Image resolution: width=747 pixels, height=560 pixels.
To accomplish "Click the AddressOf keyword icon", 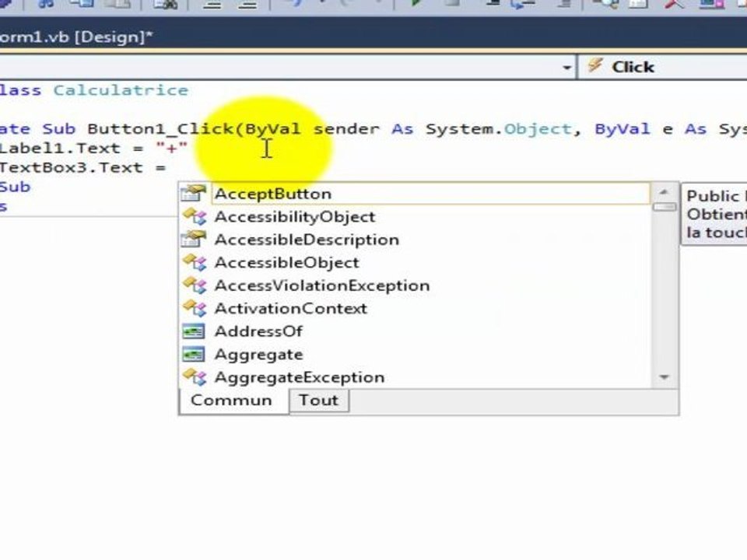I will pyautogui.click(x=194, y=331).
